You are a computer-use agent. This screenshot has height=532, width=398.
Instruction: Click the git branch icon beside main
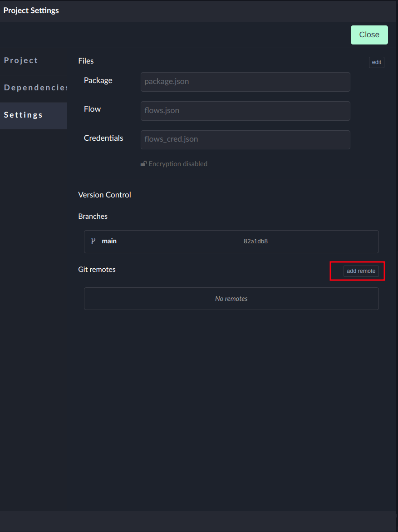point(93,241)
